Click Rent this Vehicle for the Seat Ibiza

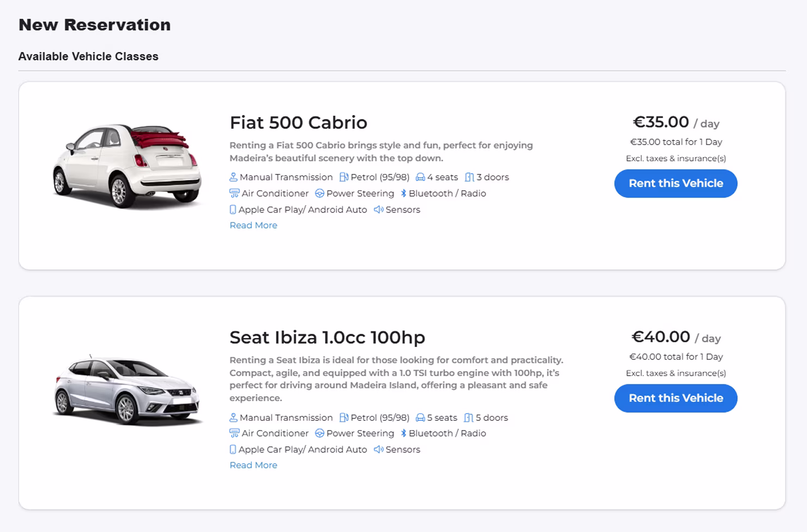[675, 398]
